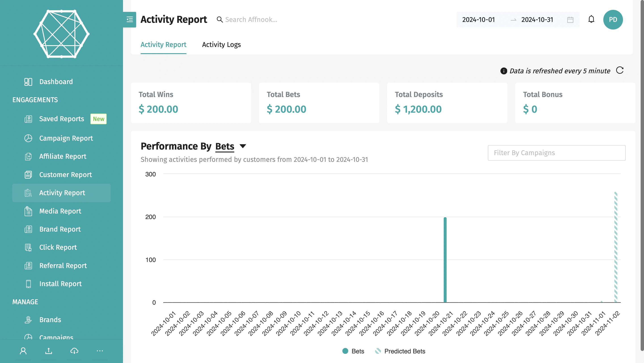The height and width of the screenshot is (363, 644).
Task: Open Saved Reports with New badge
Action: (61, 119)
